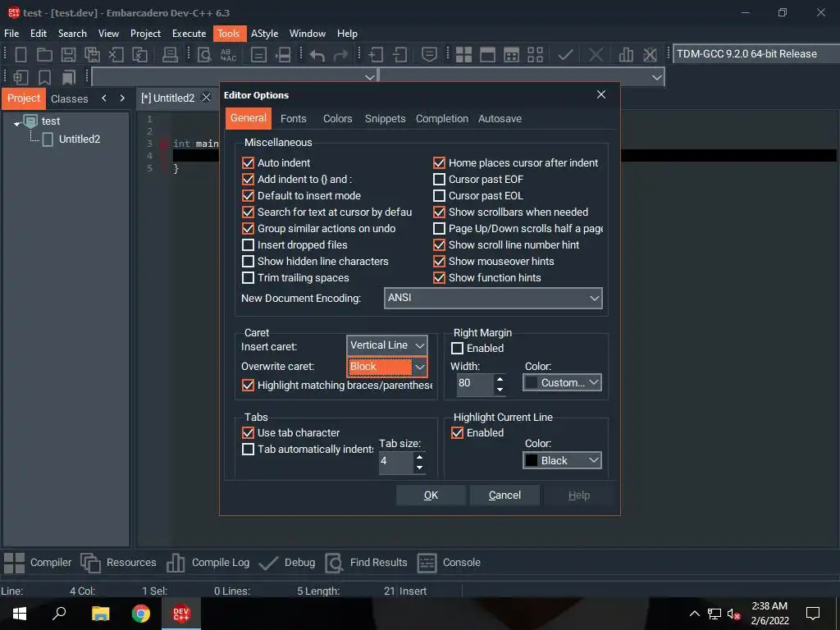The width and height of the screenshot is (840, 630).
Task: Toggle Show function hints checkbox
Action: coord(439,277)
